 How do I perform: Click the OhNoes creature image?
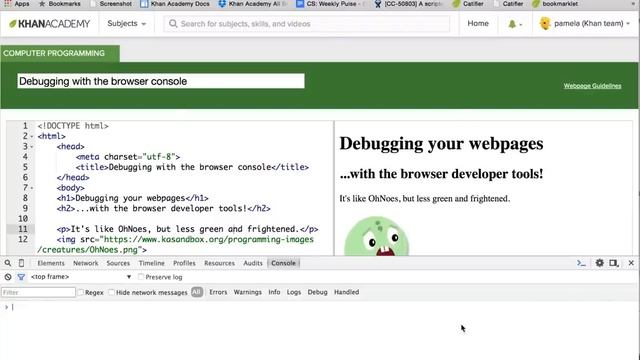pyautogui.click(x=376, y=236)
